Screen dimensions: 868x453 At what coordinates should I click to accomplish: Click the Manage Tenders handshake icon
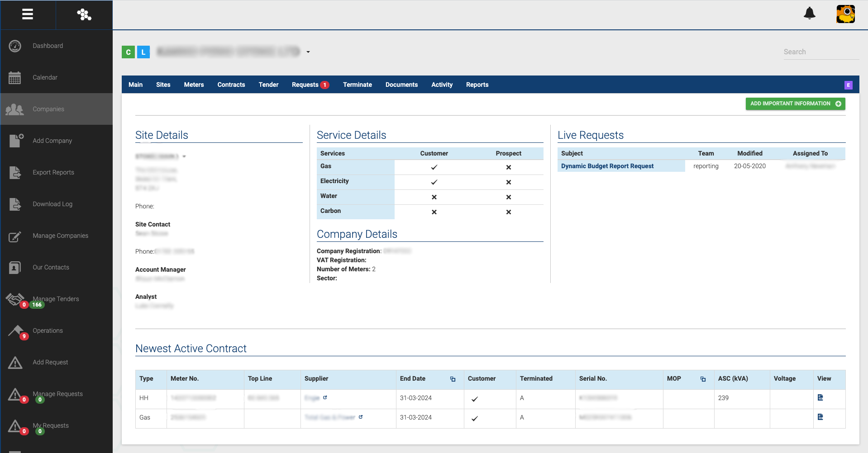pos(15,299)
